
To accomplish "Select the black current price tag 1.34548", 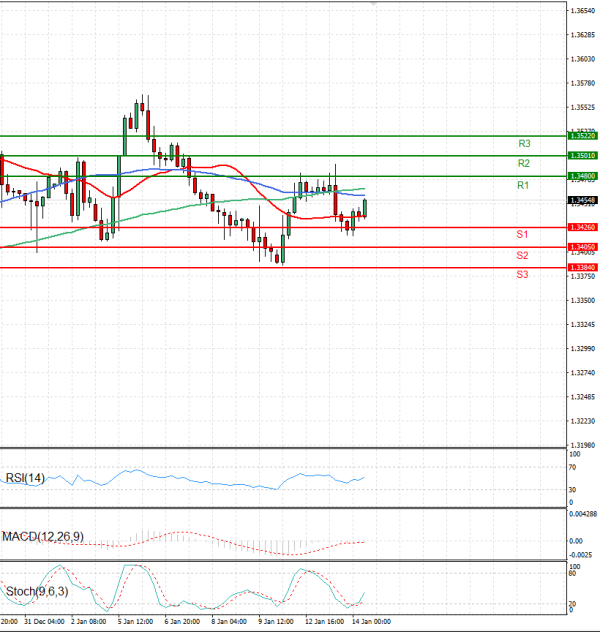I will [582, 200].
